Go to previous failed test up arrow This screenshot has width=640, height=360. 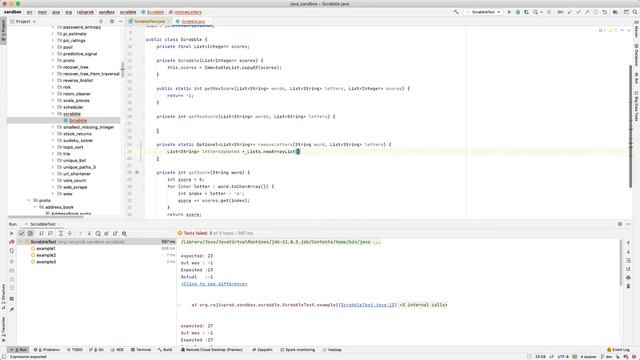(x=80, y=233)
